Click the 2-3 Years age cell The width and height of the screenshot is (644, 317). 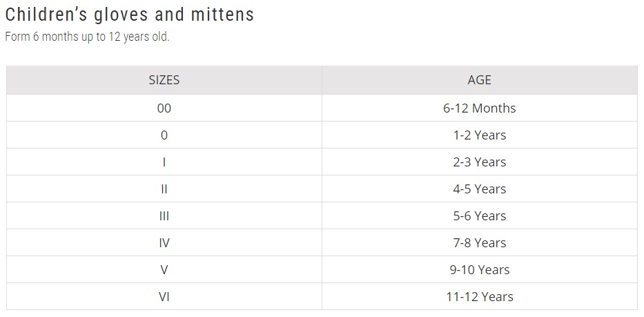479,162
